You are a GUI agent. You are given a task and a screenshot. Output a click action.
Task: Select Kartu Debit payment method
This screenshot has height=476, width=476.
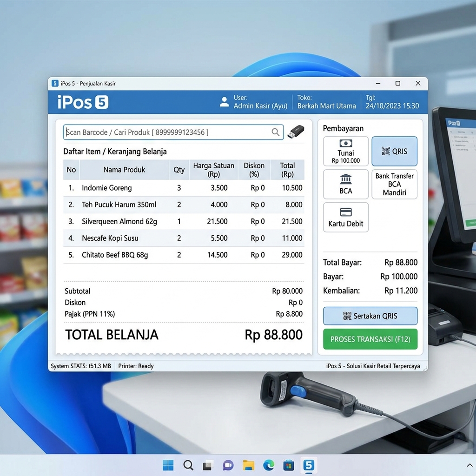click(x=346, y=217)
